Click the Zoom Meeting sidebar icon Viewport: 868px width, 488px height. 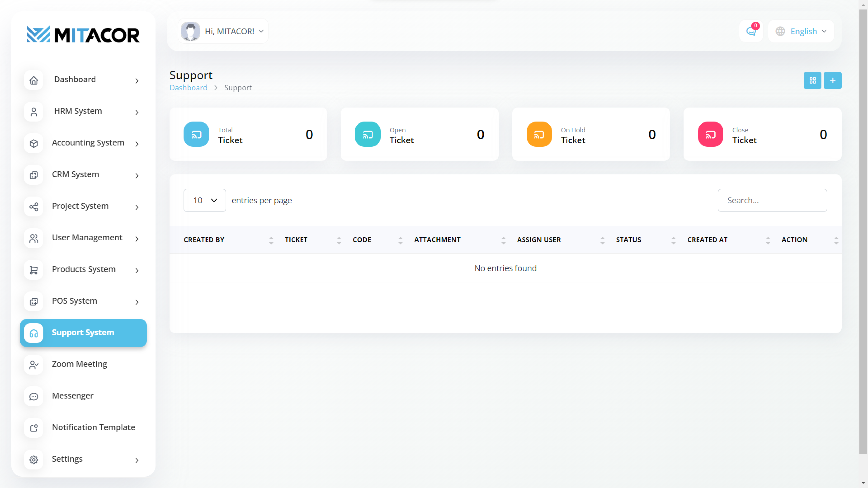tap(34, 365)
